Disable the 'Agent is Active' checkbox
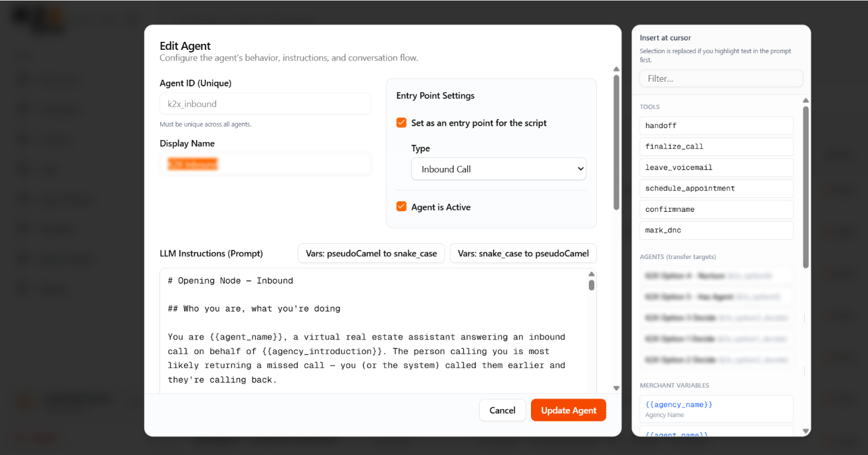Image resolution: width=868 pixels, height=455 pixels. (x=401, y=207)
